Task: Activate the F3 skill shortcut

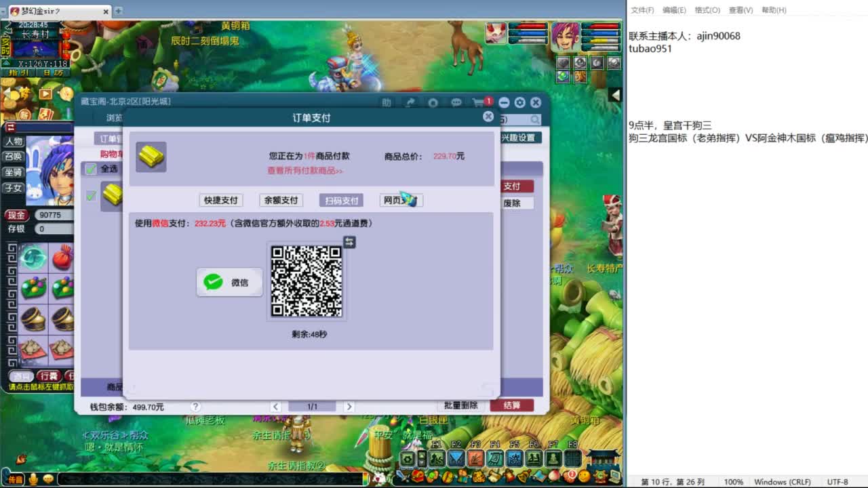Action: [475, 458]
